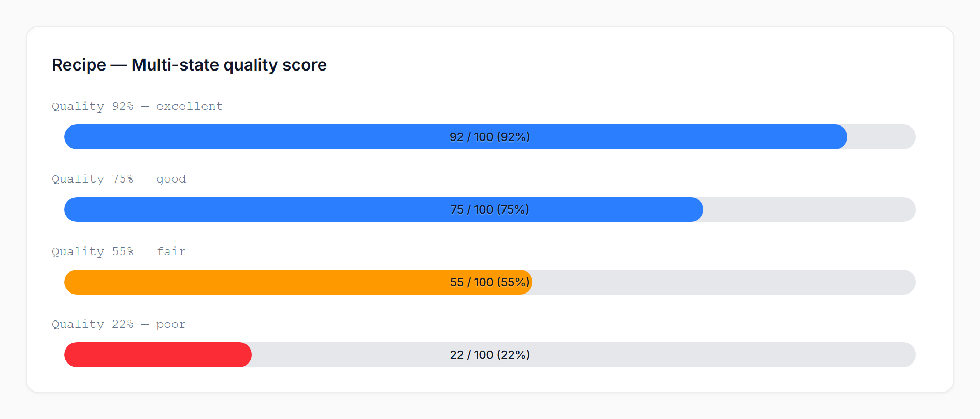This screenshot has width=980, height=419.
Task: Click the "Recipe — Multi-state quality score" heading
Action: (189, 65)
